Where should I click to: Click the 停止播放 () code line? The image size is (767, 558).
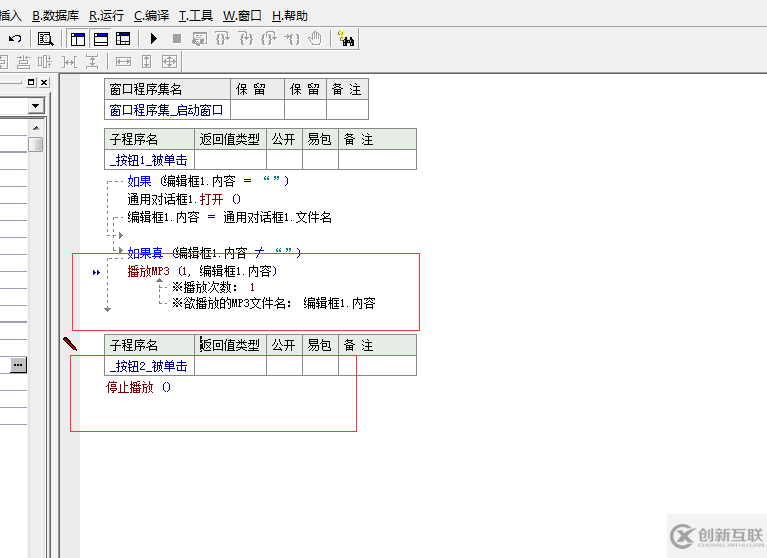pyautogui.click(x=138, y=387)
